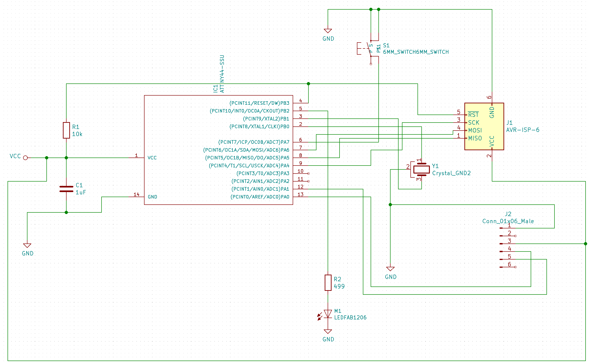The height and width of the screenshot is (364, 589).
Task: Click the PA3 pin 10 no-connect end
Action: pyautogui.click(x=308, y=173)
